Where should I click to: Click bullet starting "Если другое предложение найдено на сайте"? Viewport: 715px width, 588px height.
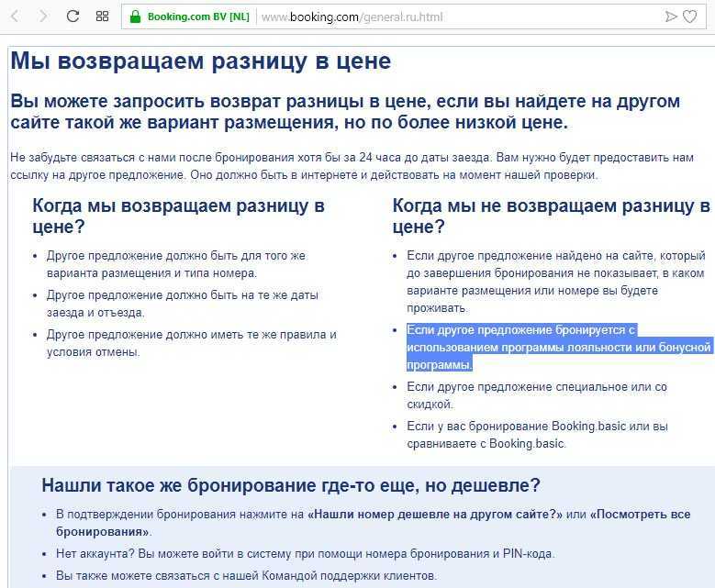(x=556, y=282)
